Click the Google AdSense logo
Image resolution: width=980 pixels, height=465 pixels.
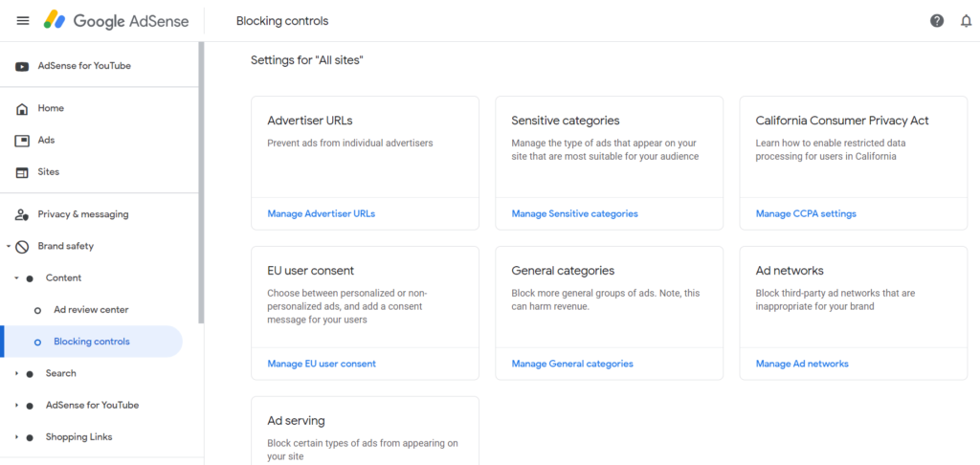pyautogui.click(x=116, y=21)
